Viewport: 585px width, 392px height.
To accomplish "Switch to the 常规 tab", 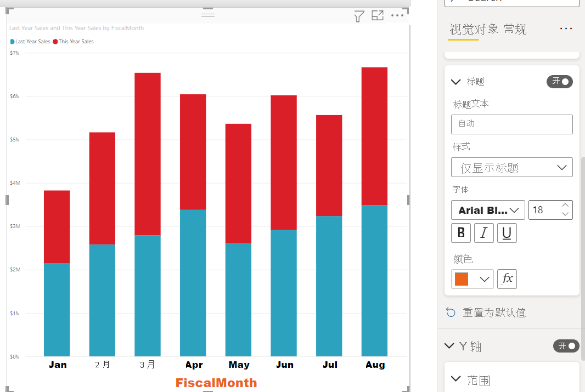I will [x=515, y=30].
